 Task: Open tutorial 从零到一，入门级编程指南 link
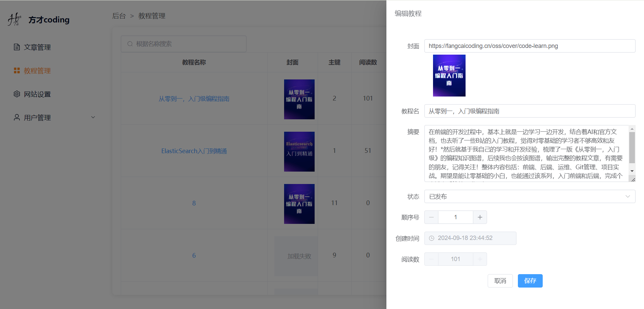[x=194, y=99]
